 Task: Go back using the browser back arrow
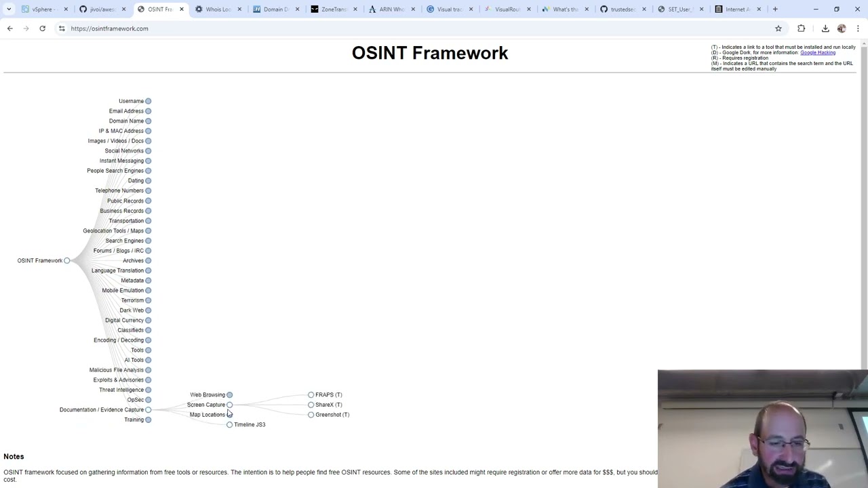9,28
